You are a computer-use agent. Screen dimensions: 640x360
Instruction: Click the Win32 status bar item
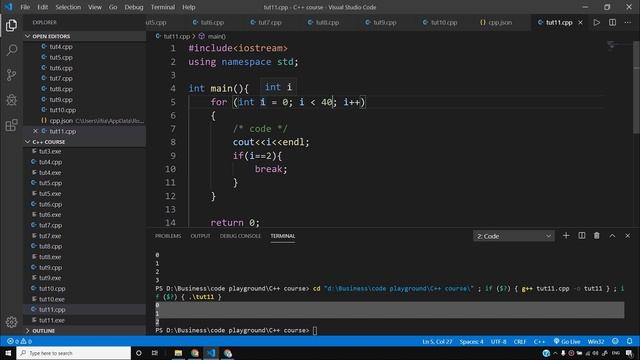click(596, 341)
